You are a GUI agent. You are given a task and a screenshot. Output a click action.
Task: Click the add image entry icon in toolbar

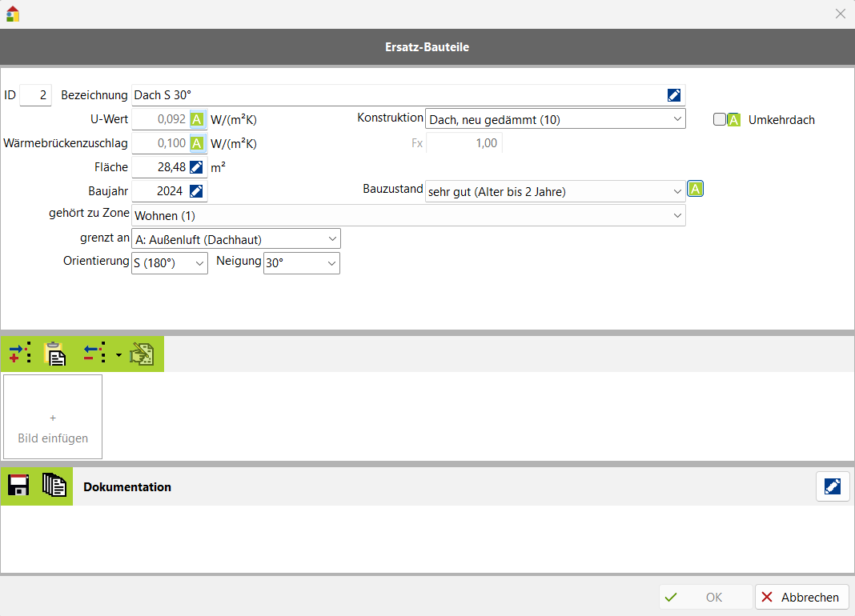pos(19,354)
